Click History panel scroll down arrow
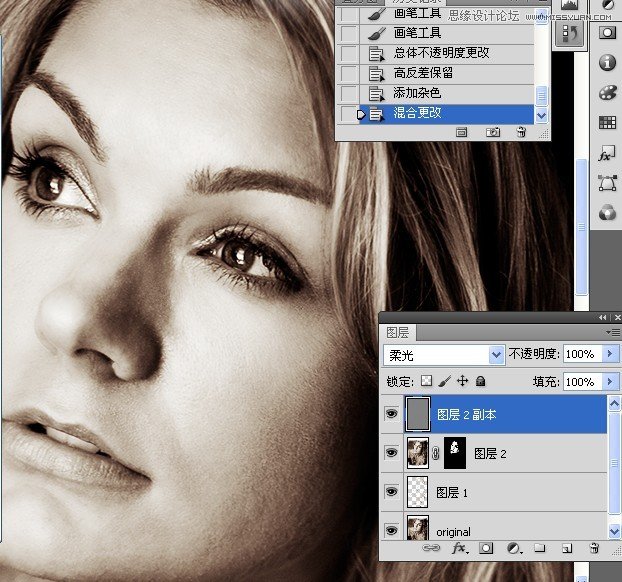The width and height of the screenshot is (622, 582). pos(541,115)
